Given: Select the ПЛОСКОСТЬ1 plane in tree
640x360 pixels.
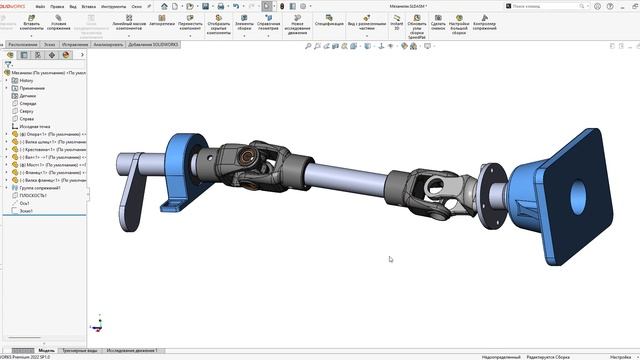Looking at the screenshot, I should 33,196.
